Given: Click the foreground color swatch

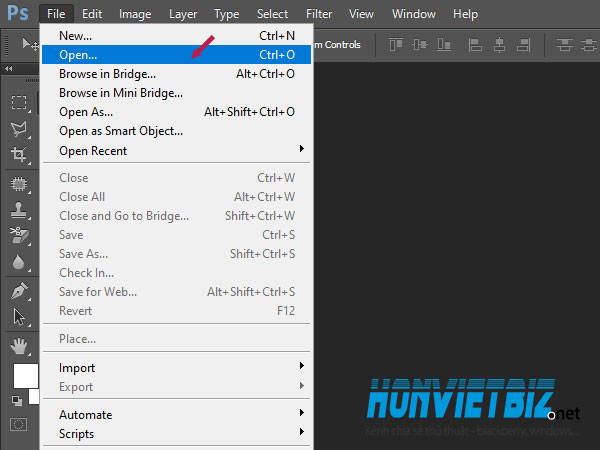Looking at the screenshot, I should (x=26, y=376).
